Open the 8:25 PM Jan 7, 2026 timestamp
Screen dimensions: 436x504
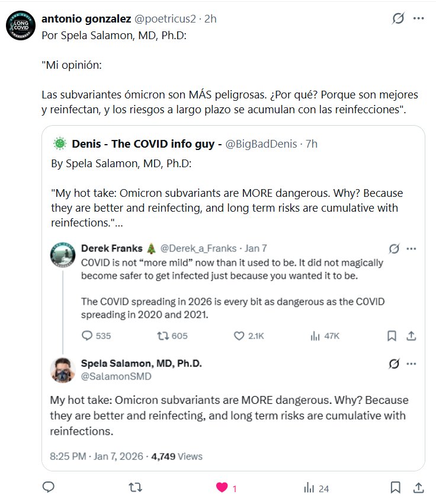[x=98, y=457]
